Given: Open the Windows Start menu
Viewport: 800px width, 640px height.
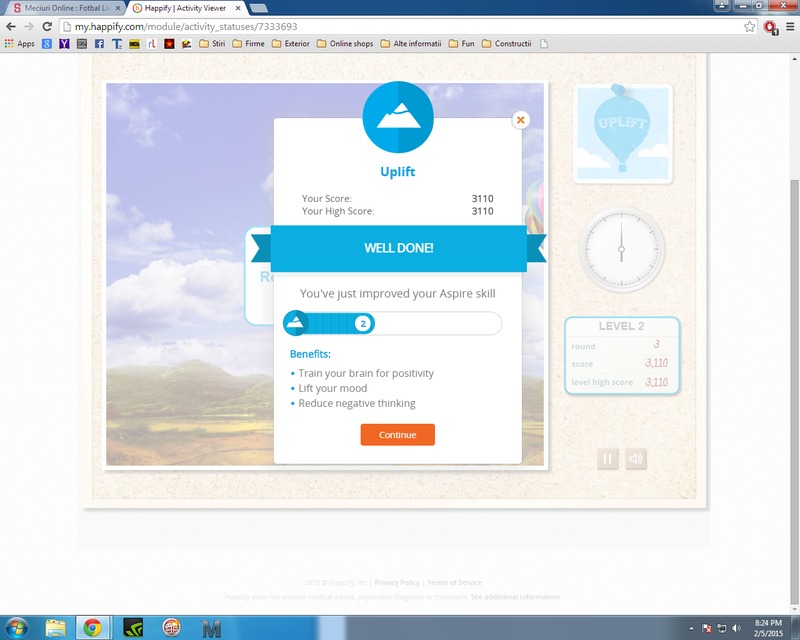Looking at the screenshot, I should click(x=16, y=628).
